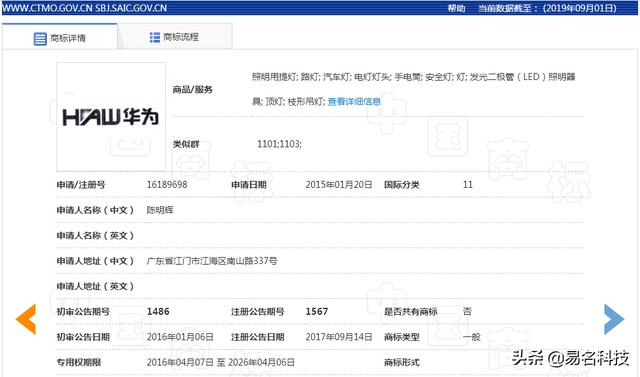The height and width of the screenshot is (377, 640).
Task: Go to next trademark with blue arrow
Action: pyautogui.click(x=614, y=319)
